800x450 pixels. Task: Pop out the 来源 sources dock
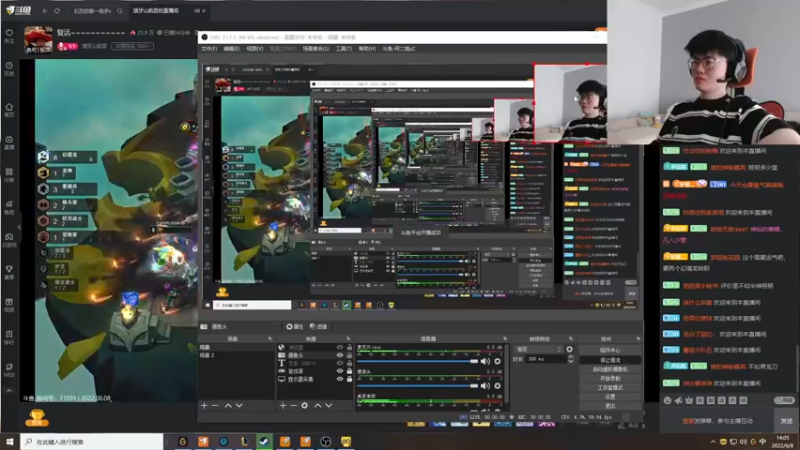coord(348,339)
